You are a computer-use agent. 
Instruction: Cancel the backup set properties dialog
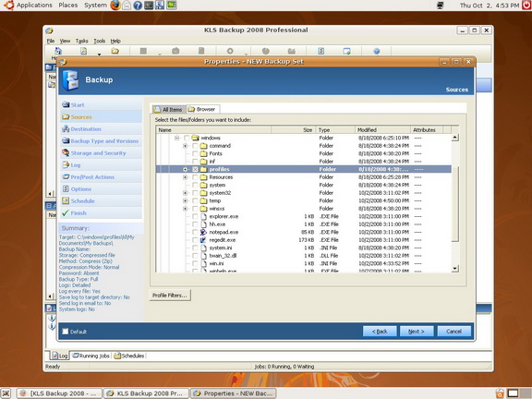coord(454,332)
